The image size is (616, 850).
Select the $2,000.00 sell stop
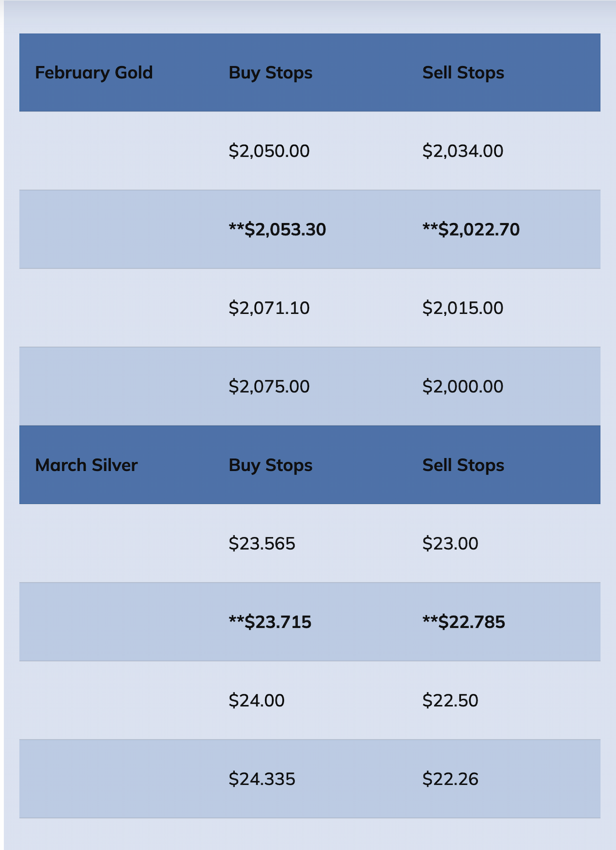coord(463,386)
